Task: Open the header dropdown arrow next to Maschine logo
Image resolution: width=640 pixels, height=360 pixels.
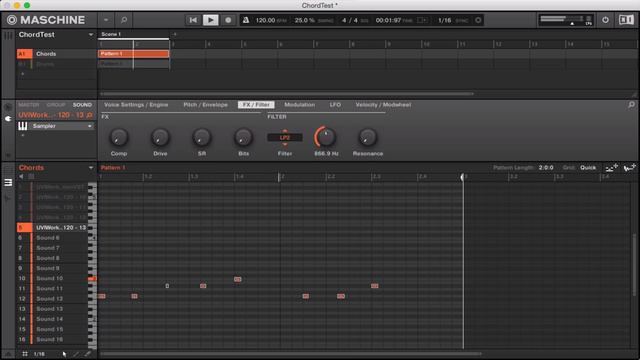Action: click(x=106, y=20)
